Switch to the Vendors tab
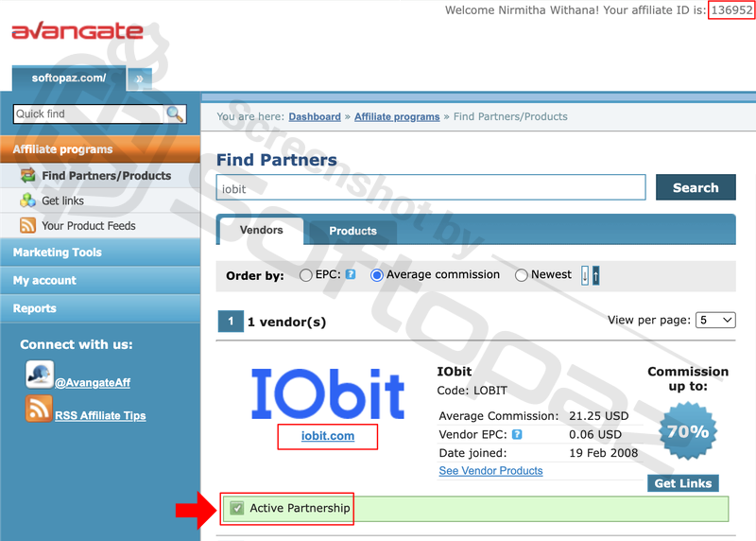 click(x=262, y=230)
